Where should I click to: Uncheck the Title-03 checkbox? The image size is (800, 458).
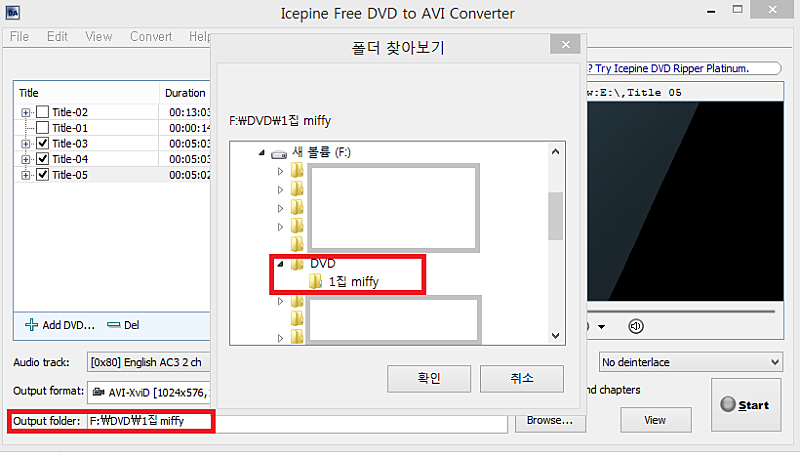[x=43, y=143]
